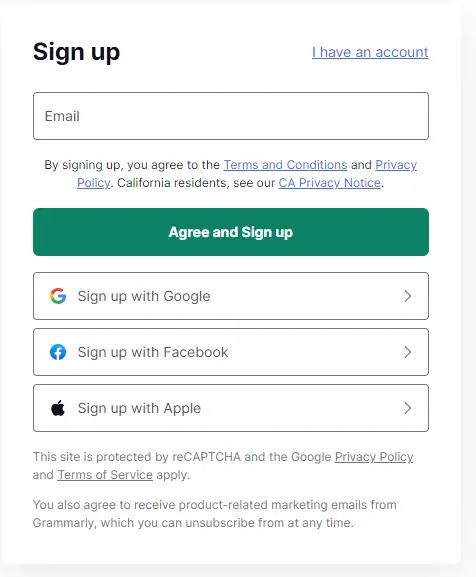Click the chevron on the Google row

tap(407, 296)
